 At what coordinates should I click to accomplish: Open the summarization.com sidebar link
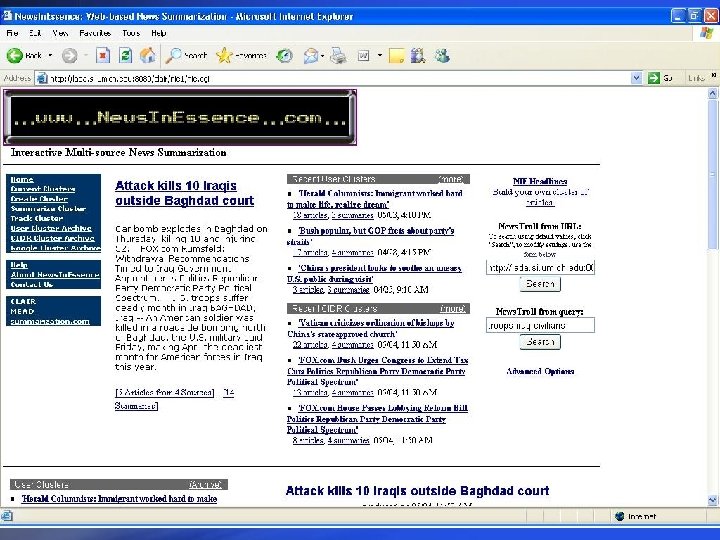tap(50, 321)
